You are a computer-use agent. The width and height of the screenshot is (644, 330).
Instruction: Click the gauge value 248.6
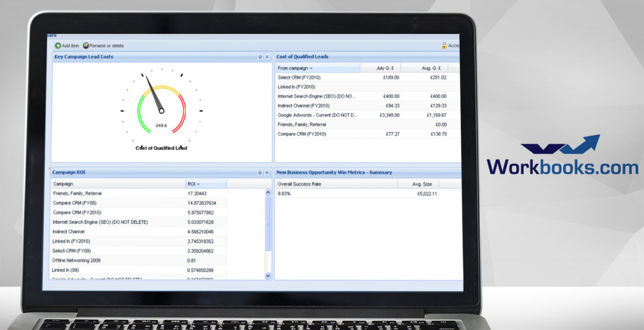162,126
